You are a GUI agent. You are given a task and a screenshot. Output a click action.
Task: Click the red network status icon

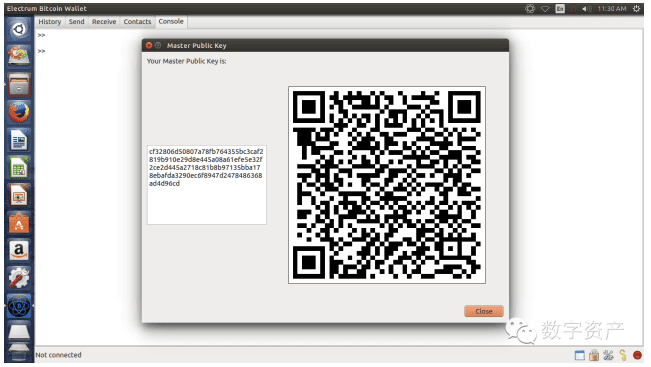[x=638, y=355]
